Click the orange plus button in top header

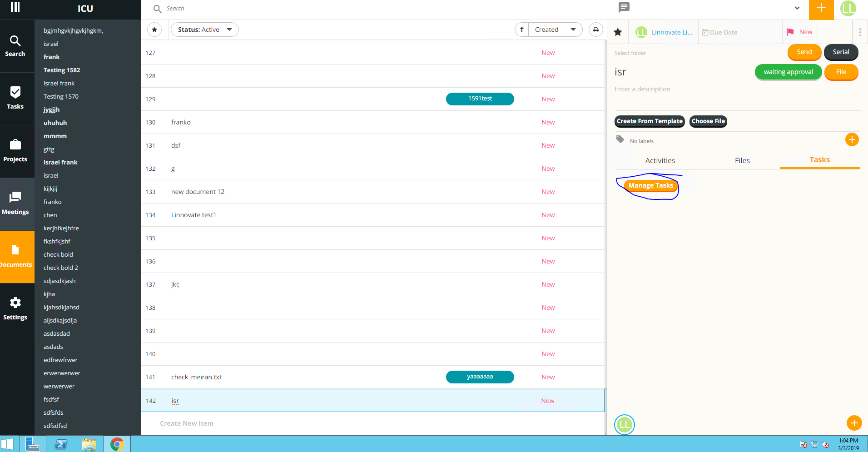pos(821,9)
